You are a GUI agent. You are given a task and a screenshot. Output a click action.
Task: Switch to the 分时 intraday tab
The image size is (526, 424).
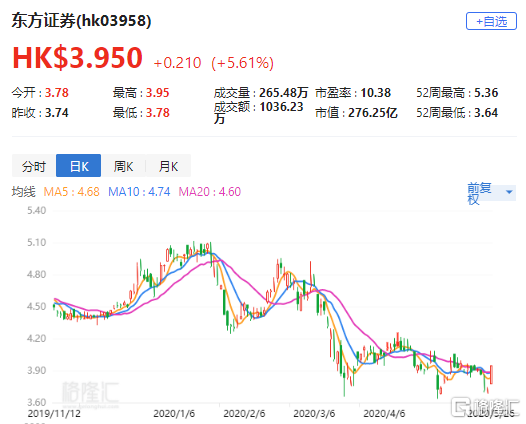point(34,166)
